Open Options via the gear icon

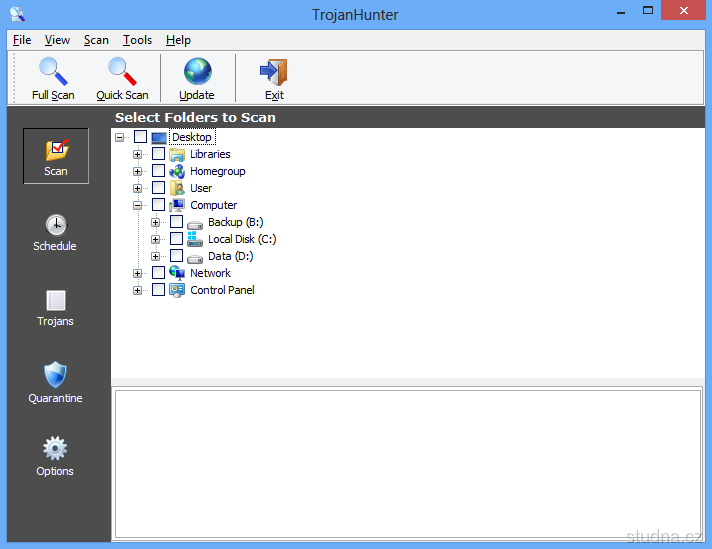pos(55,457)
